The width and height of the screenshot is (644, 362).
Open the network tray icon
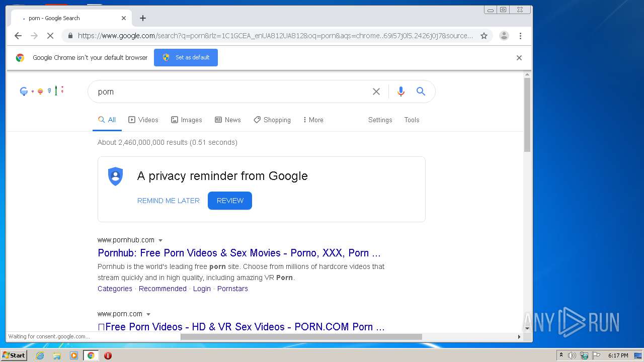tap(584, 355)
